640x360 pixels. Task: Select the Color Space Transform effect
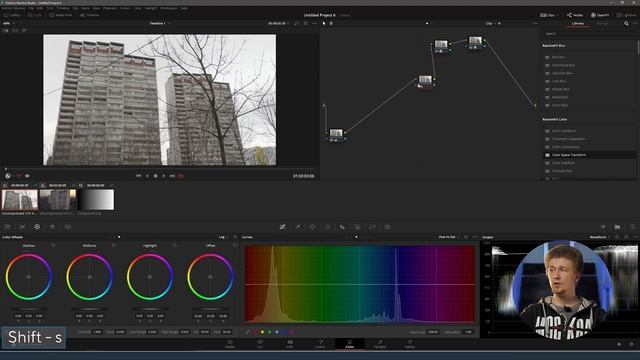pyautogui.click(x=590, y=155)
